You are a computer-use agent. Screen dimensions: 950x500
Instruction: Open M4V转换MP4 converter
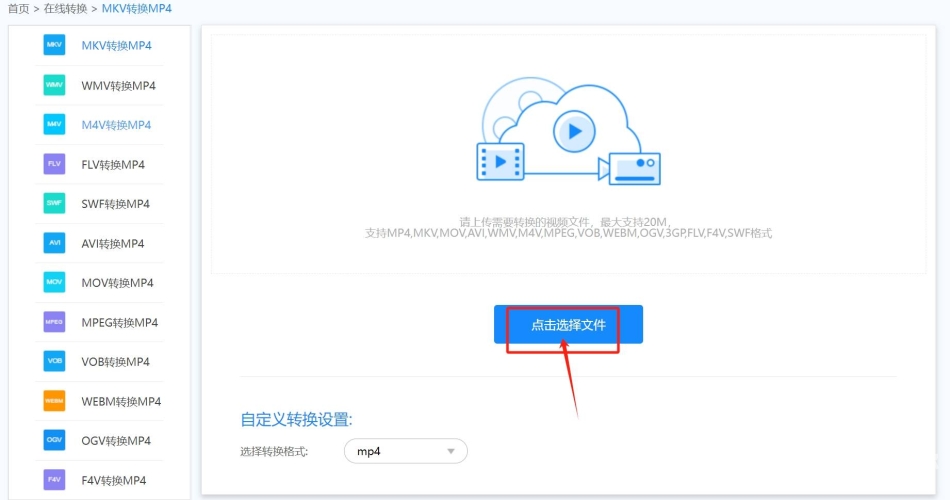pos(116,125)
